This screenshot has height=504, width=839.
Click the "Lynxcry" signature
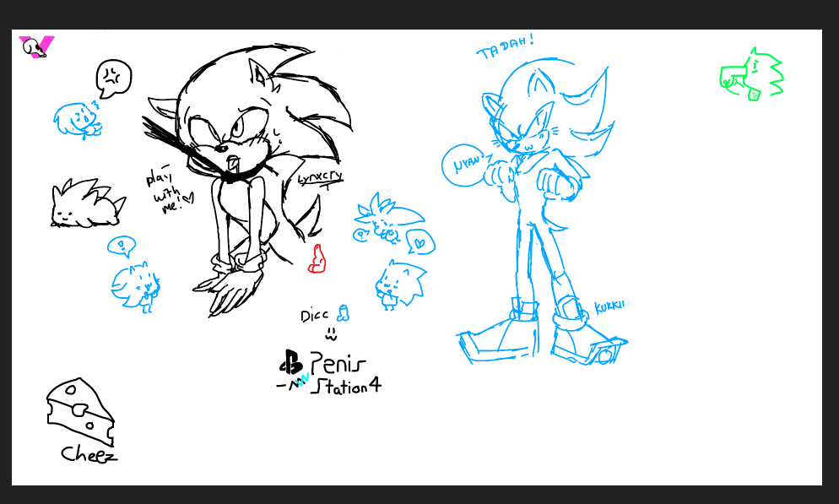coord(320,179)
